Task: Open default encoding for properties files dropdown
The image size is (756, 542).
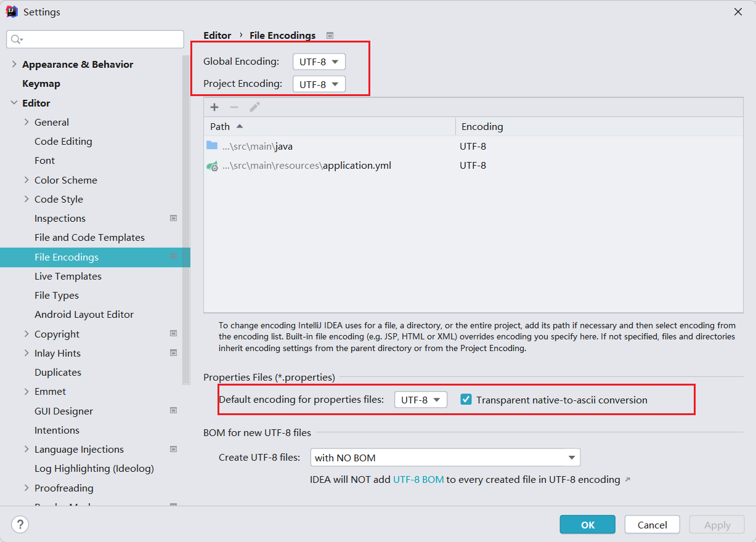Action: 421,400
